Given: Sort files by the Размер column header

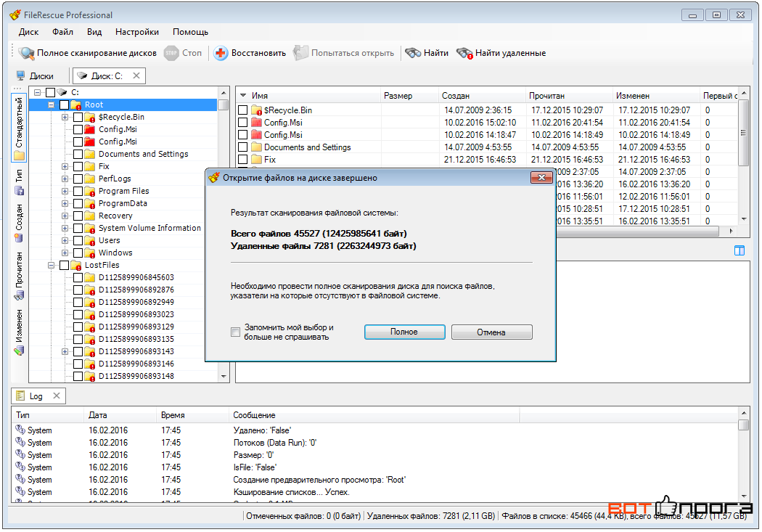Looking at the screenshot, I should coord(410,96).
